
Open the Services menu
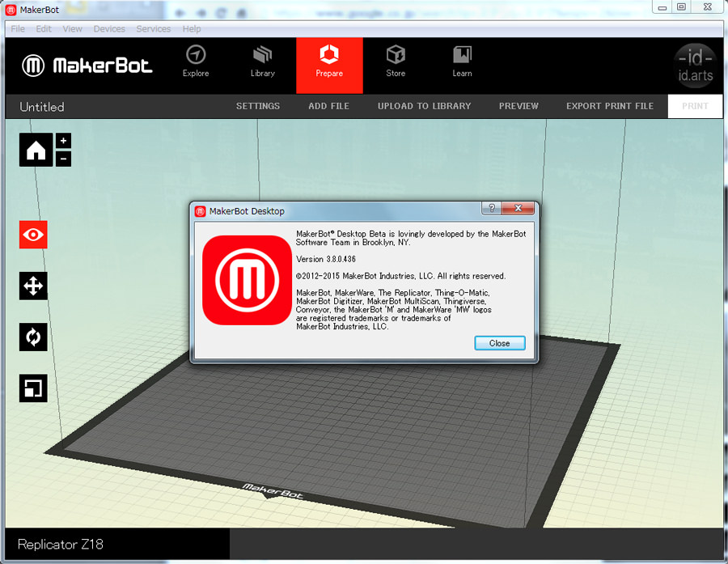153,29
